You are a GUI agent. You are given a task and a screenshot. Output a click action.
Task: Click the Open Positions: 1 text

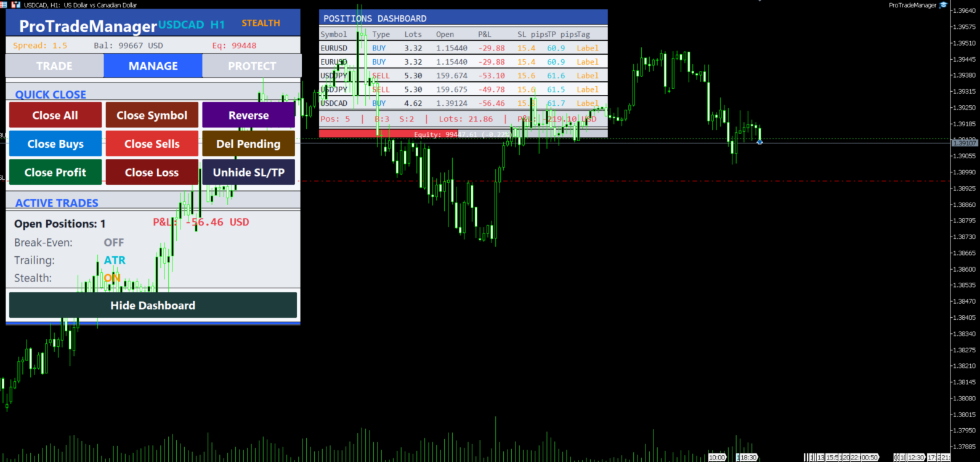pyautogui.click(x=60, y=224)
